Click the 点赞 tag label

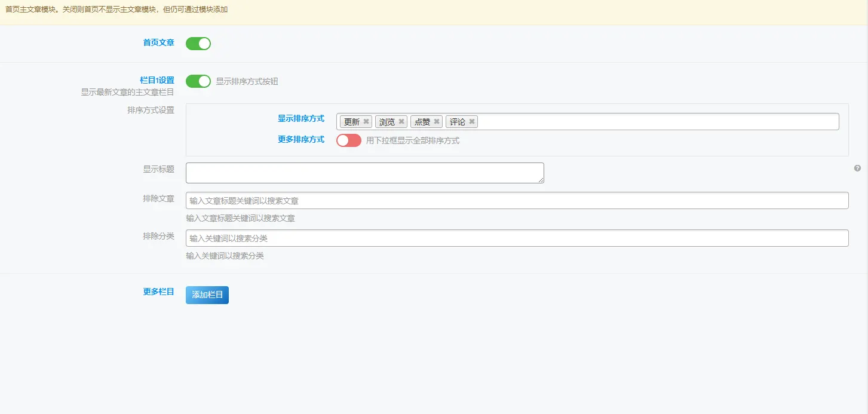422,122
